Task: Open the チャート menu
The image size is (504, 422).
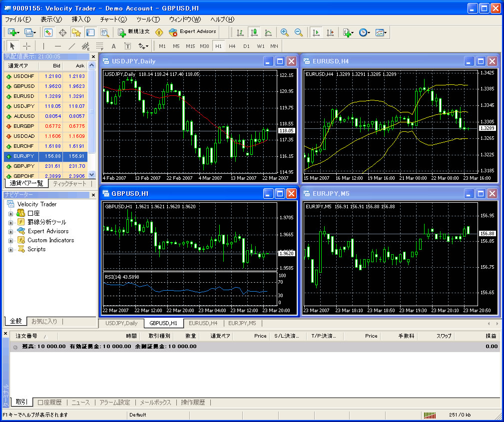Action: pyautogui.click(x=113, y=19)
